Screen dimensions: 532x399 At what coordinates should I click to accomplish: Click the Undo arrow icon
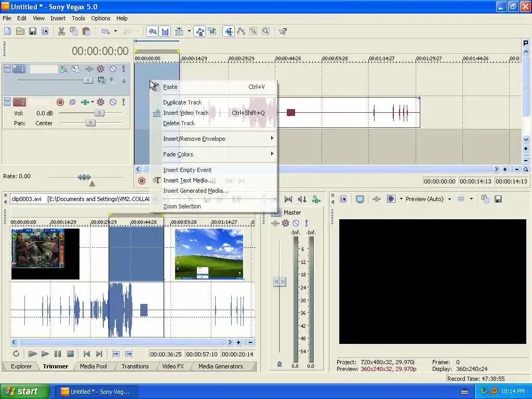105,31
